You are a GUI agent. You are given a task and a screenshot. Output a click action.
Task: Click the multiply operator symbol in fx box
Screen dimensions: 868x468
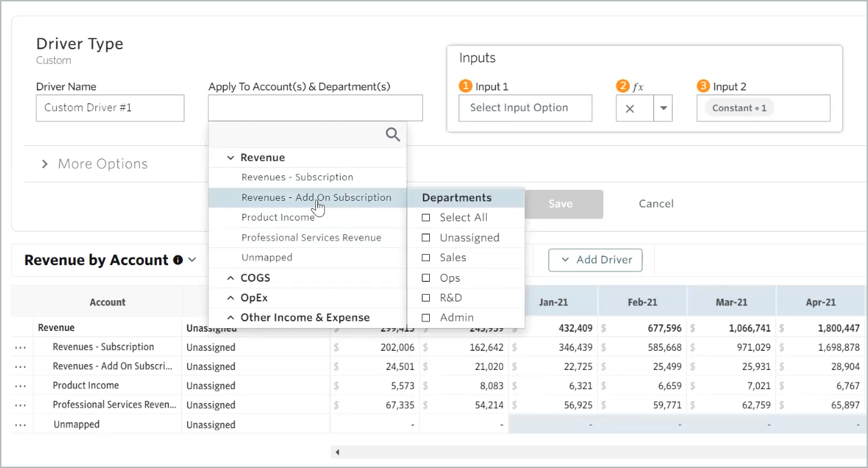coord(630,108)
